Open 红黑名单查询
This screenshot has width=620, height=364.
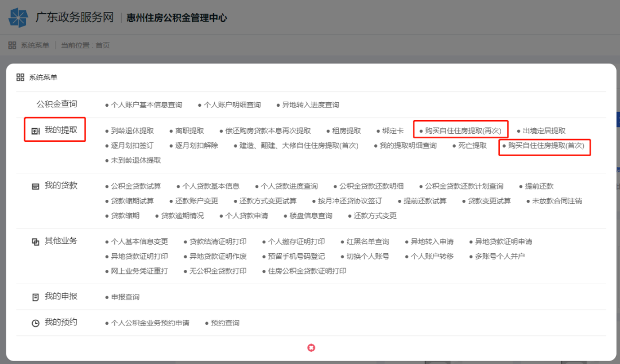[368, 242]
